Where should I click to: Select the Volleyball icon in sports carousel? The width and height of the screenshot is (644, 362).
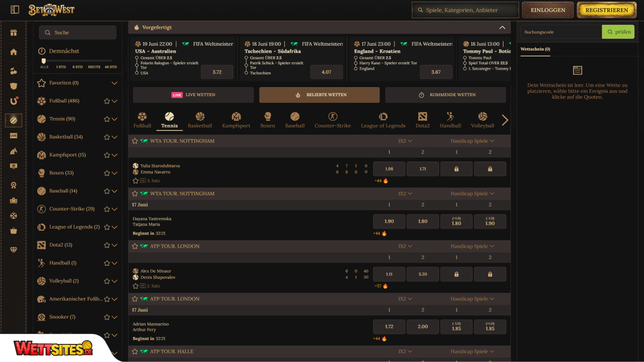tap(483, 116)
